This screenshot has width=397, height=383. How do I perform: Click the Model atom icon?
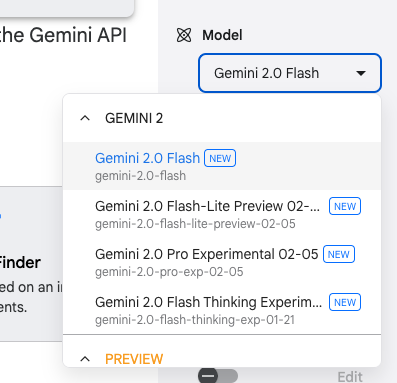coord(184,35)
